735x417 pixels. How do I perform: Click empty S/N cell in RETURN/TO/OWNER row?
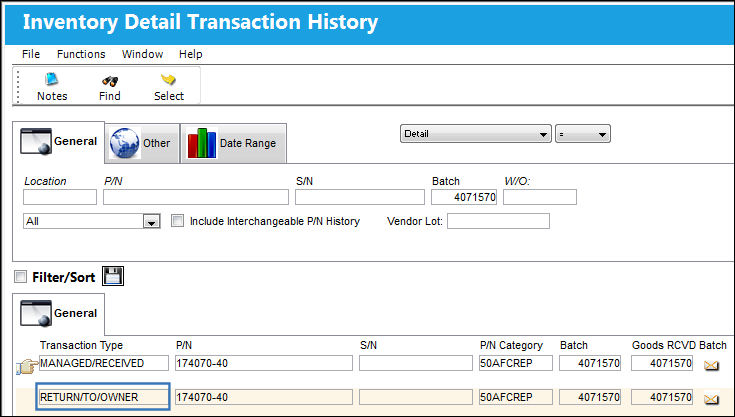416,397
